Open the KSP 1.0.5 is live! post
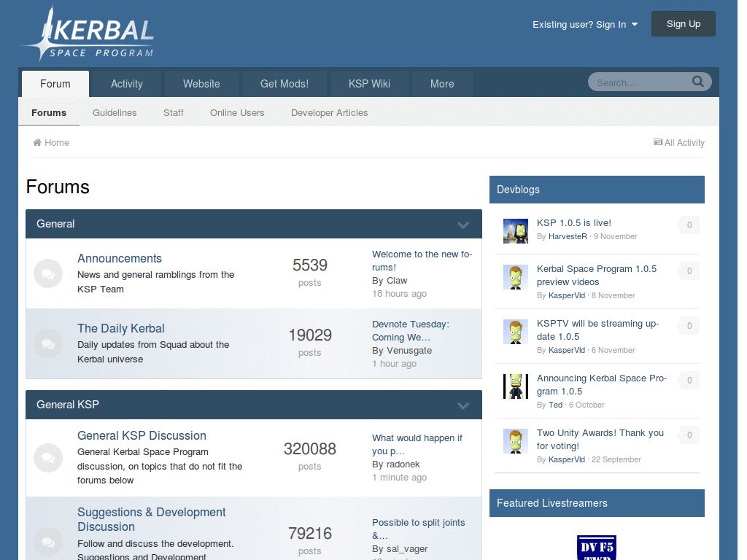Image resolution: width=747 pixels, height=560 pixels. click(x=574, y=223)
